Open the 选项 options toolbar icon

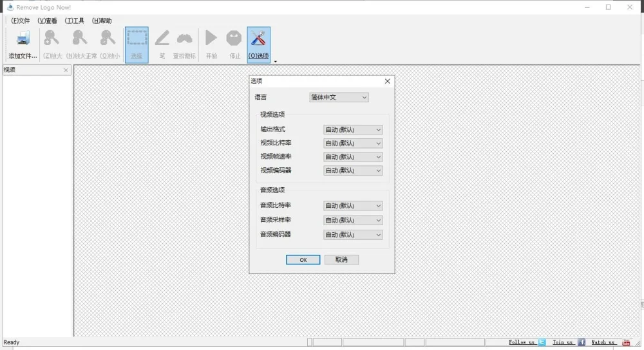258,39
